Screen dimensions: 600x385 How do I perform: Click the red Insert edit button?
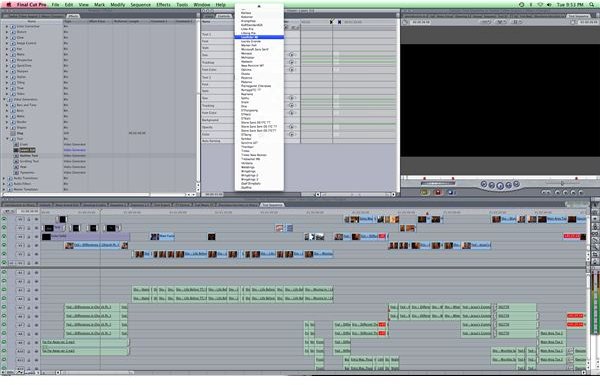tap(438, 192)
